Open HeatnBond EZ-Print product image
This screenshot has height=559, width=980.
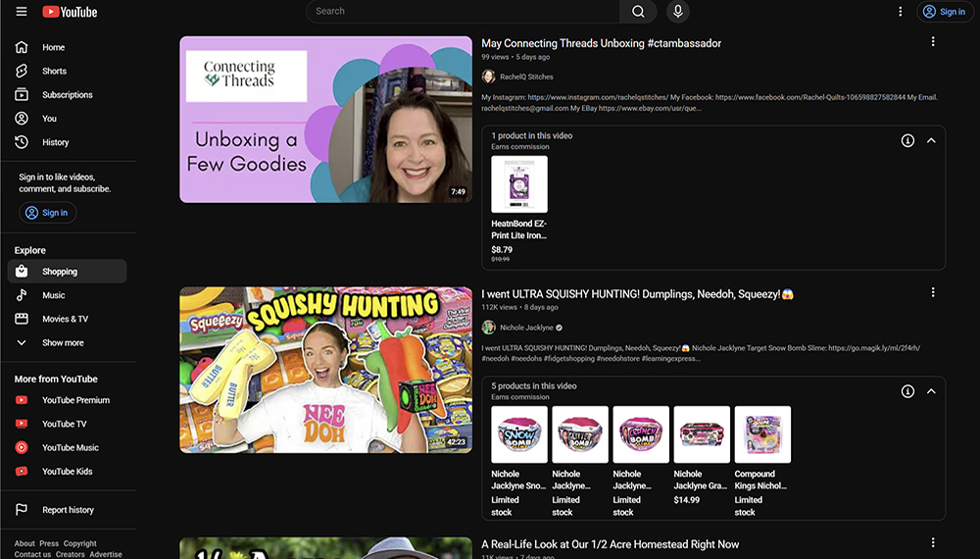pyautogui.click(x=518, y=183)
